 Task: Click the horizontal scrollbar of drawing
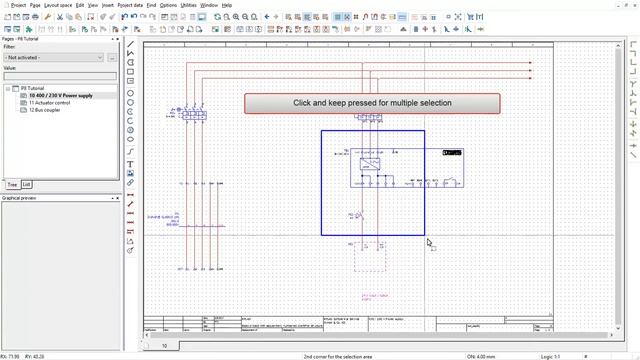[379, 335]
